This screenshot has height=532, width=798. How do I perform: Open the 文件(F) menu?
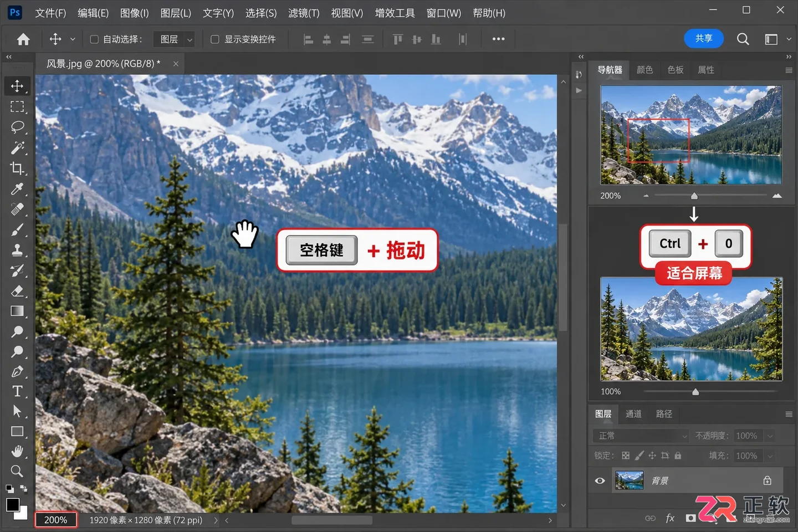pos(50,13)
